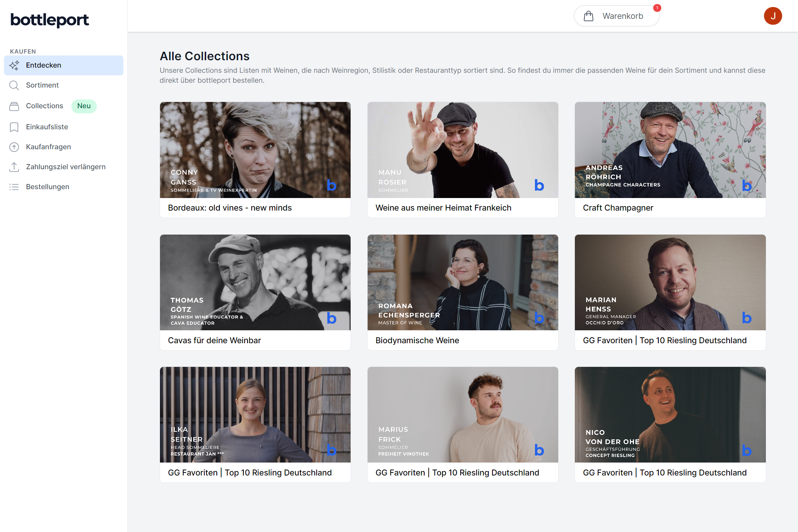
Task: Click the blue b logo on Nico von der Ohe card
Action: (x=747, y=450)
